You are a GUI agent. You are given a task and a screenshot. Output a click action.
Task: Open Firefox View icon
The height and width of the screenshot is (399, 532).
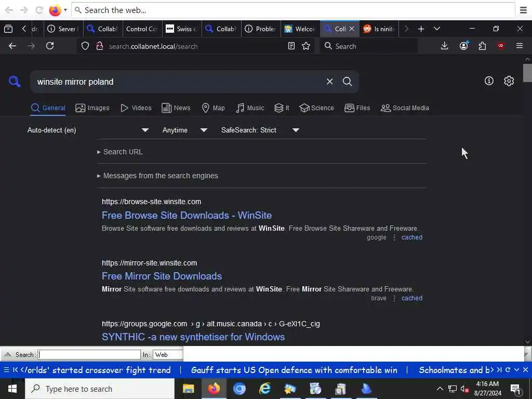pos(8,29)
